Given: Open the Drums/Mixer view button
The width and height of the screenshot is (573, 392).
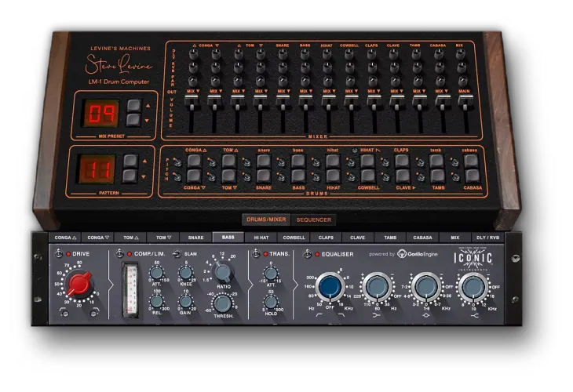Looking at the screenshot, I should point(265,220).
